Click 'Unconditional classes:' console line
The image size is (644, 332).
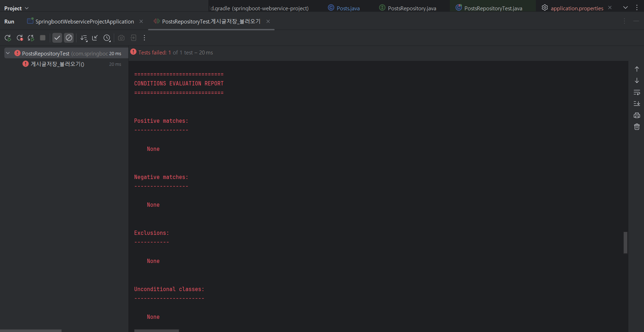[x=169, y=289]
